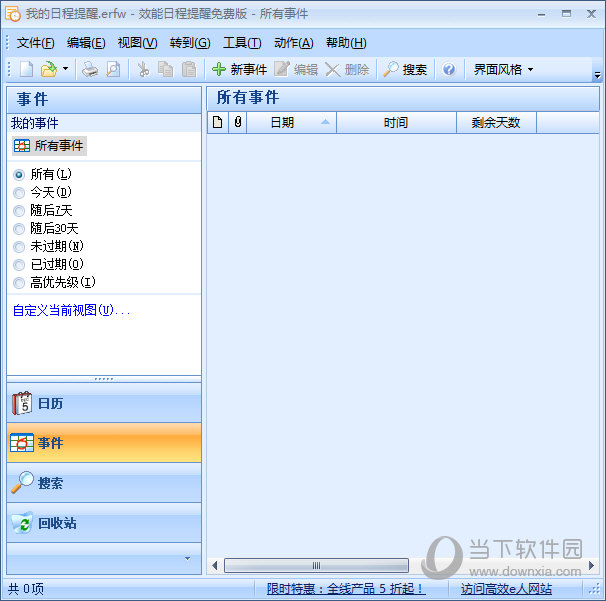Click the 自定义当前视图(U)... link

(71, 310)
